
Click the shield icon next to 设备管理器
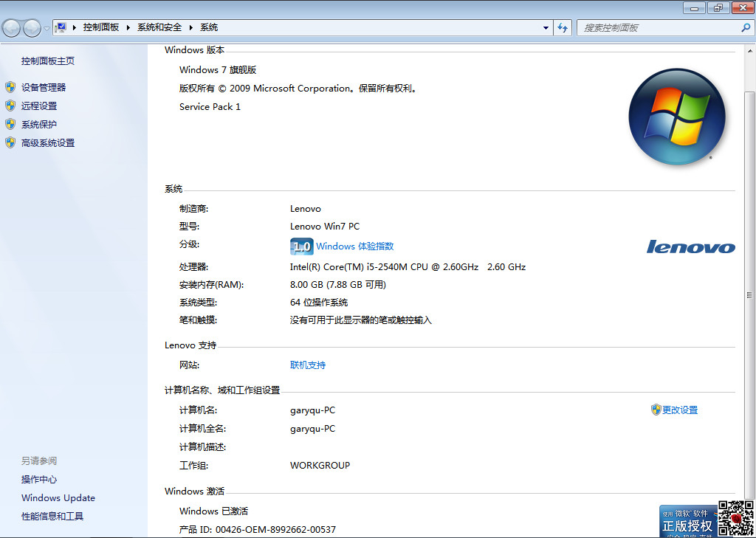tap(10, 87)
